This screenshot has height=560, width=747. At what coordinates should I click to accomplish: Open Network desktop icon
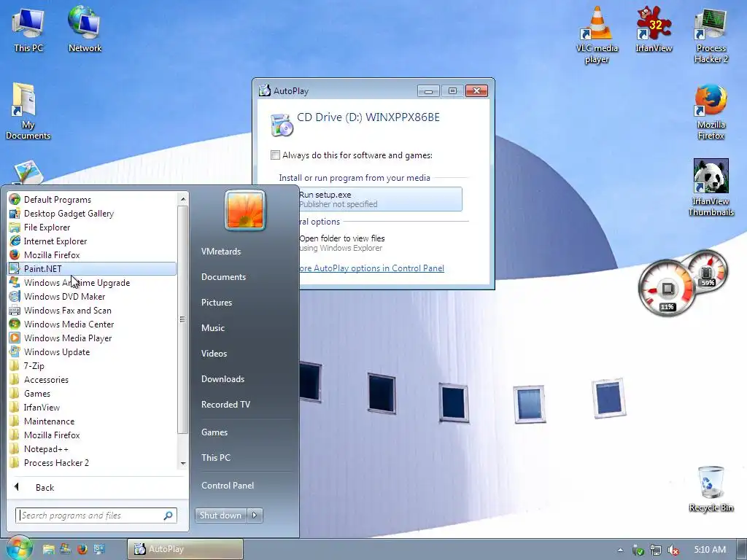coord(85,29)
